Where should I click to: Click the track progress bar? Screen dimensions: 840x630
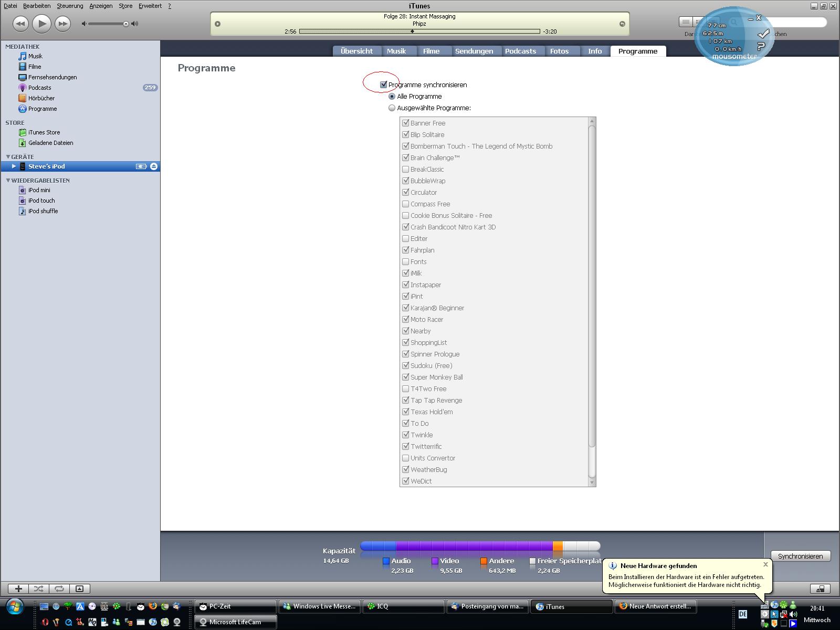(x=419, y=31)
